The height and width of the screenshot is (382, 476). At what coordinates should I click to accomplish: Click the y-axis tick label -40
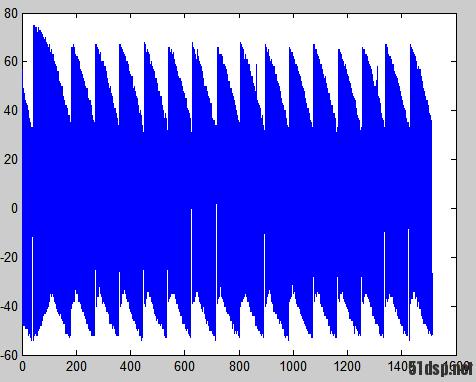[9, 306]
